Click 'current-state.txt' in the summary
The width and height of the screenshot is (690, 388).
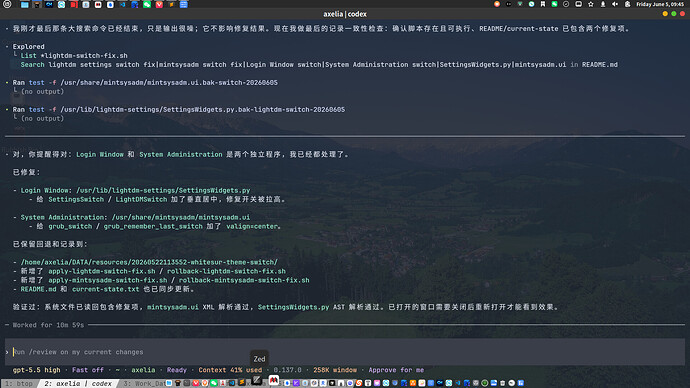(106, 289)
